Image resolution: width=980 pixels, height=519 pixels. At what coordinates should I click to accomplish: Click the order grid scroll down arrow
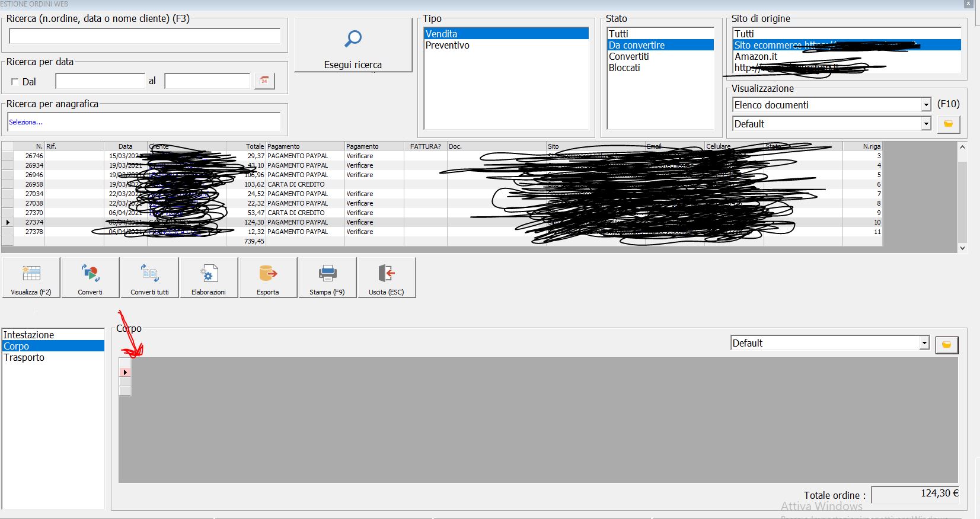pos(962,248)
